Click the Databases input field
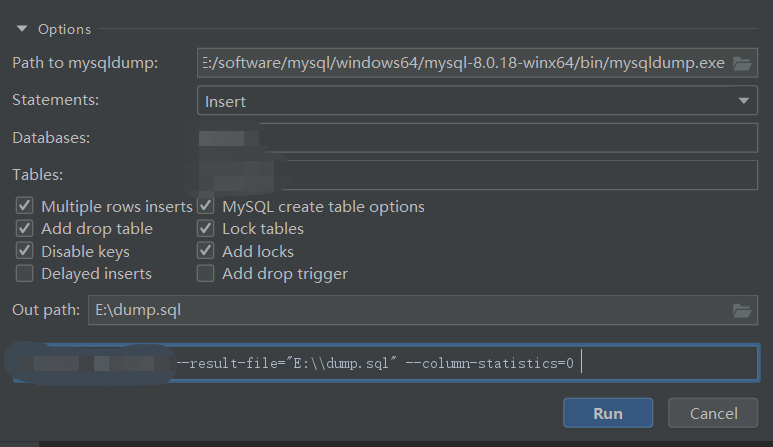 click(x=477, y=138)
